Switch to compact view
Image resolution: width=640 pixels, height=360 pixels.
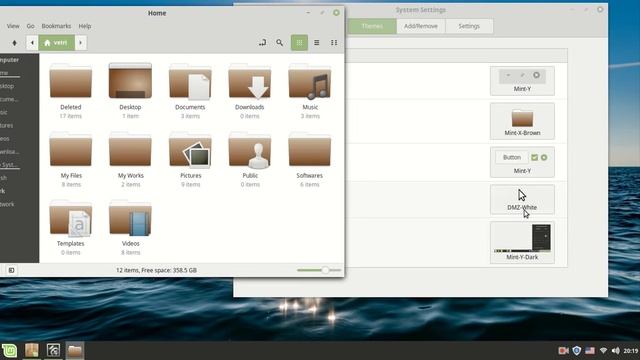pyautogui.click(x=334, y=42)
